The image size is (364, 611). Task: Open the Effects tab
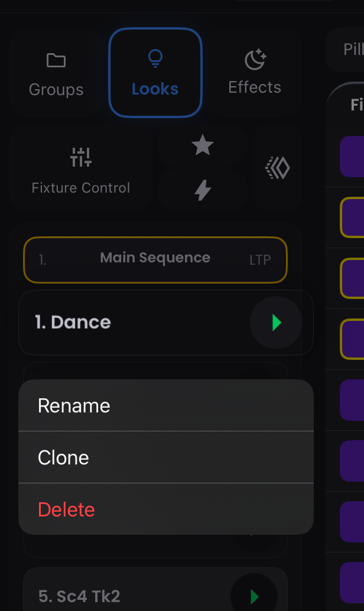[255, 73]
